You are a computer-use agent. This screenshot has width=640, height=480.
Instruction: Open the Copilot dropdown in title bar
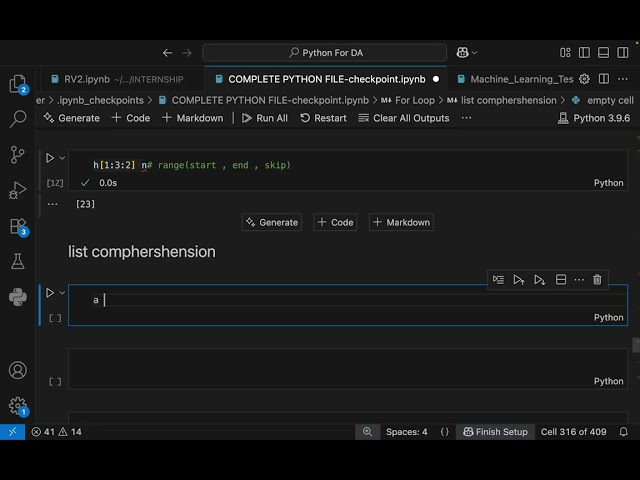click(x=467, y=52)
